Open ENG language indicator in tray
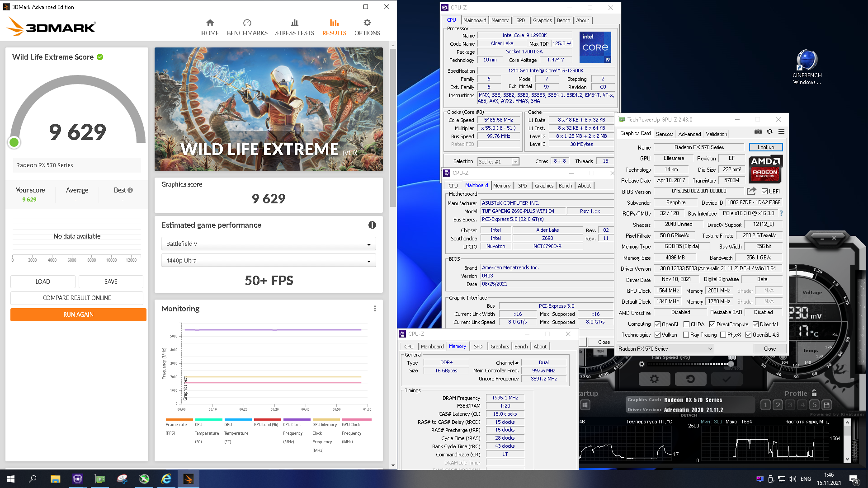 pyautogui.click(x=806, y=479)
